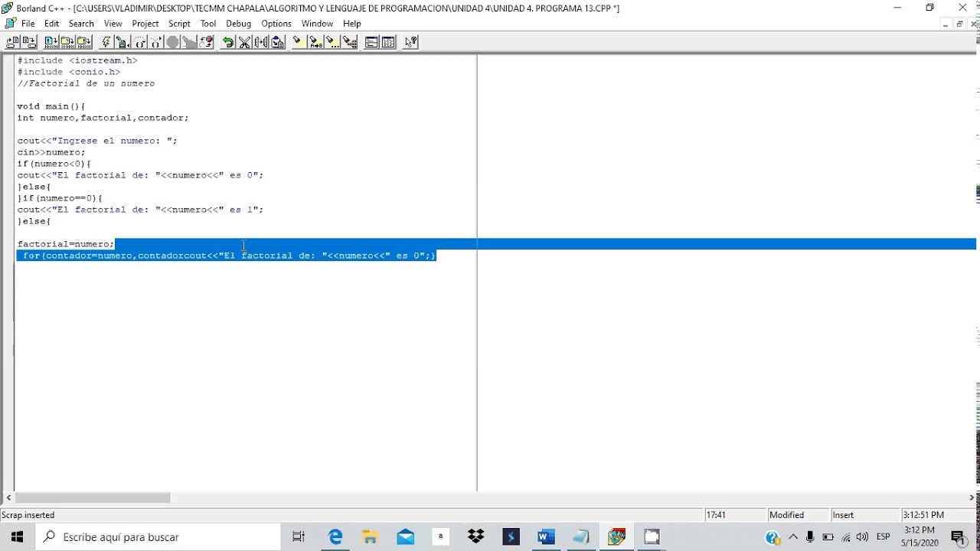
Task: Click the Windows Start button
Action: pos(17,537)
